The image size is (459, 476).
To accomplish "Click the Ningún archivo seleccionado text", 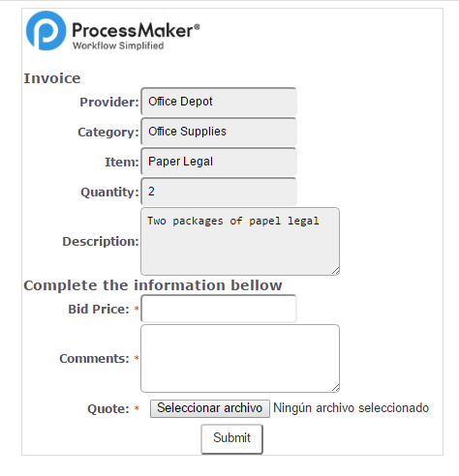I will pos(352,408).
